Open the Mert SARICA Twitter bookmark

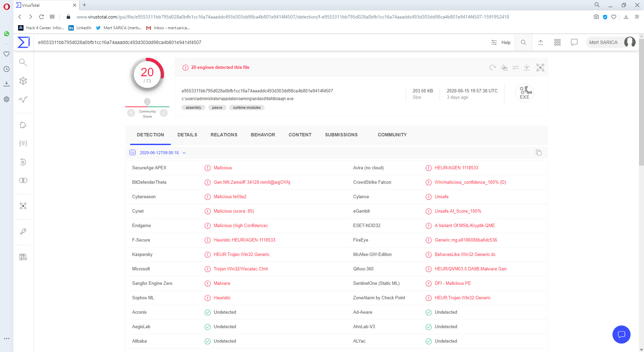pos(119,28)
